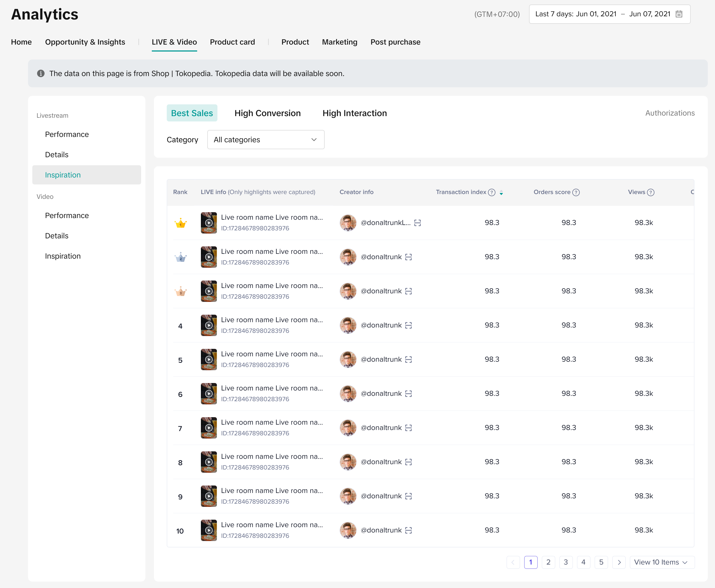Click the scan icon beside rank 1 creator
Viewport: 715px width, 588px height.
(418, 223)
